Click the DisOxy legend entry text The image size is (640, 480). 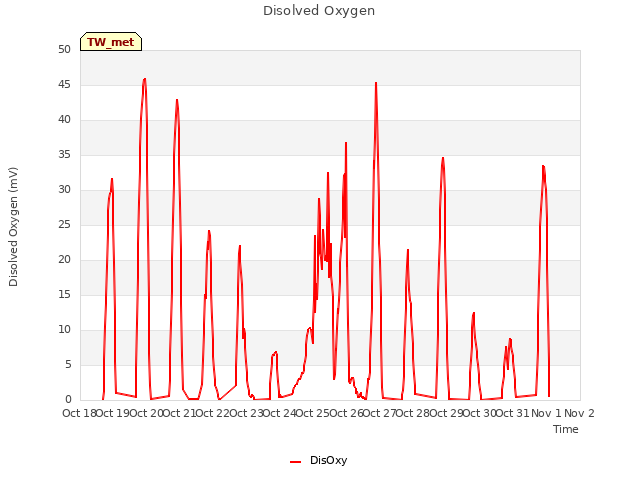tap(328, 460)
